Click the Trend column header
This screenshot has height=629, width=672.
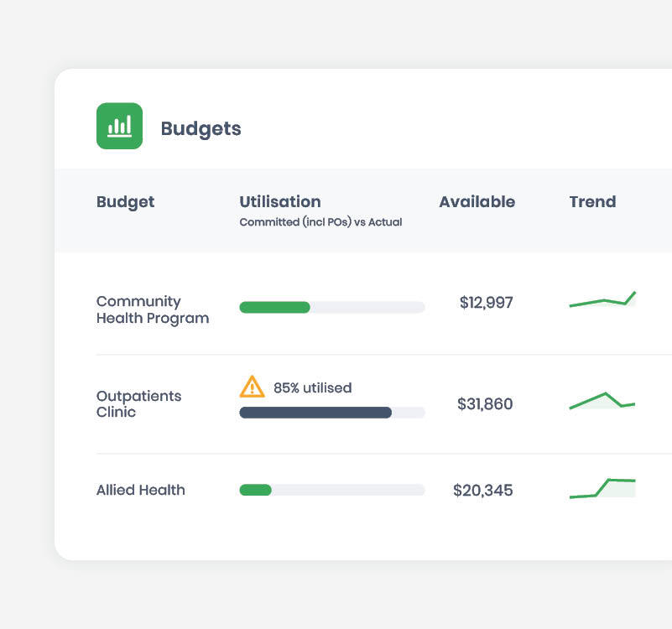point(592,201)
